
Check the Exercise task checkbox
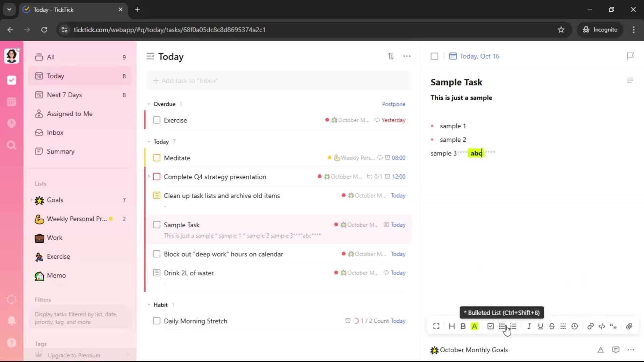(x=157, y=120)
